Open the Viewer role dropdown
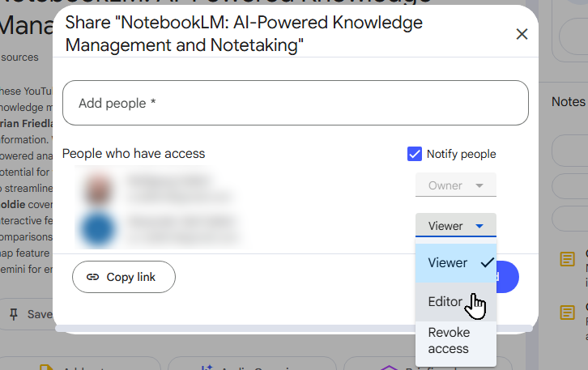The height and width of the screenshot is (370, 588). point(456,225)
